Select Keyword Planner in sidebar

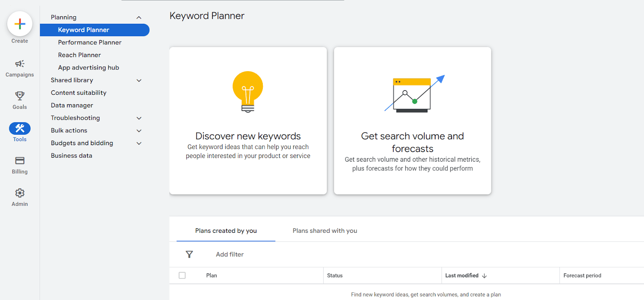95,30
